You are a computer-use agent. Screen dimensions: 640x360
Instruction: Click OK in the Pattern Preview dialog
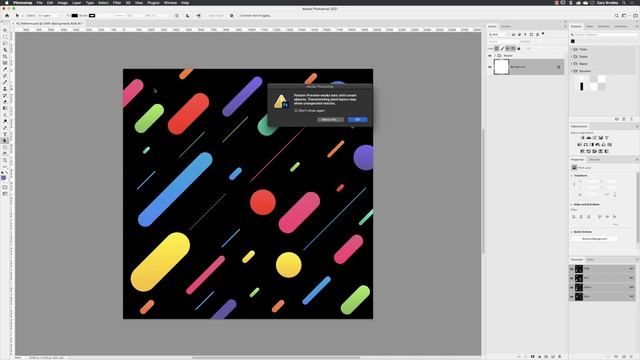pyautogui.click(x=358, y=120)
